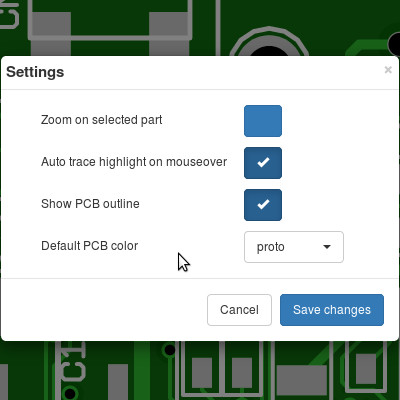Open the Default PCB color proto dropdown
The height and width of the screenshot is (400, 400).
coord(294,247)
